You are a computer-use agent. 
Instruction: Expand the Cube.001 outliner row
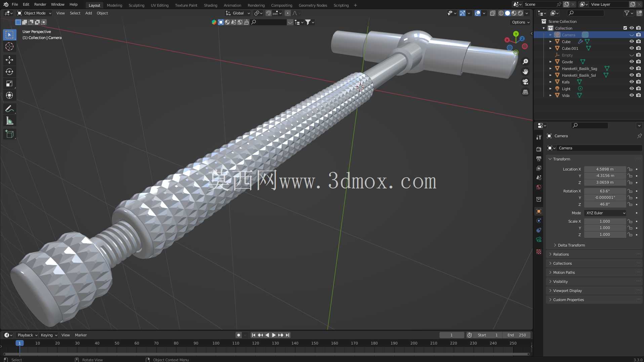pos(551,48)
